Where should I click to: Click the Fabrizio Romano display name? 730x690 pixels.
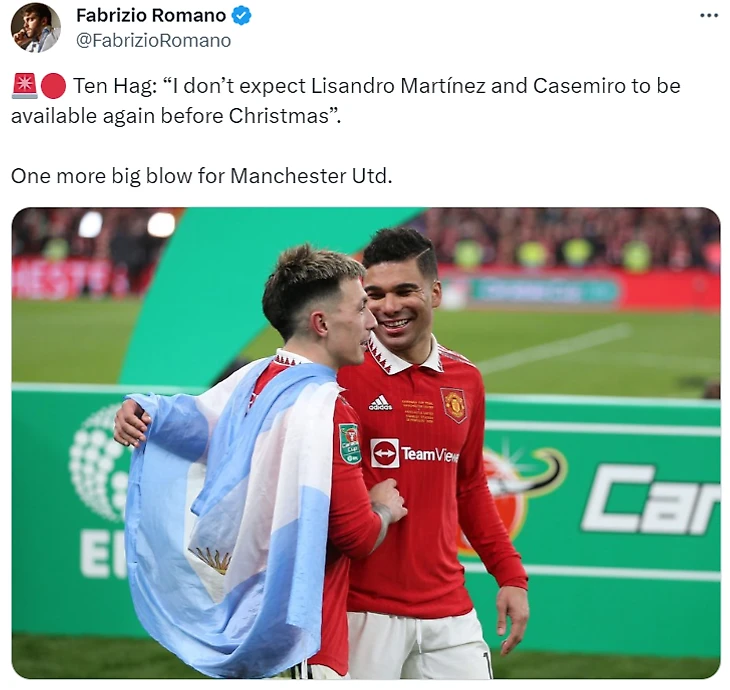point(151,15)
